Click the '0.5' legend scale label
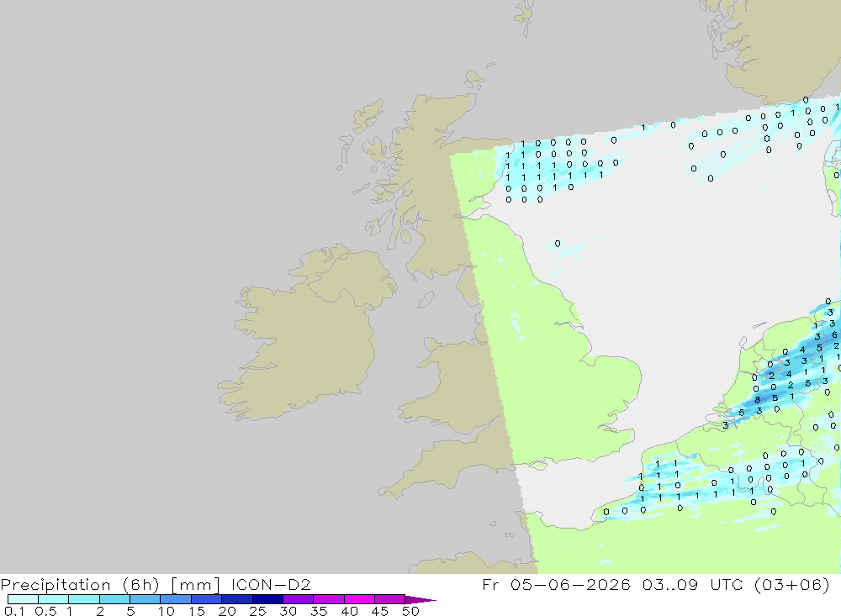This screenshot has width=841, height=616. pos(46,611)
